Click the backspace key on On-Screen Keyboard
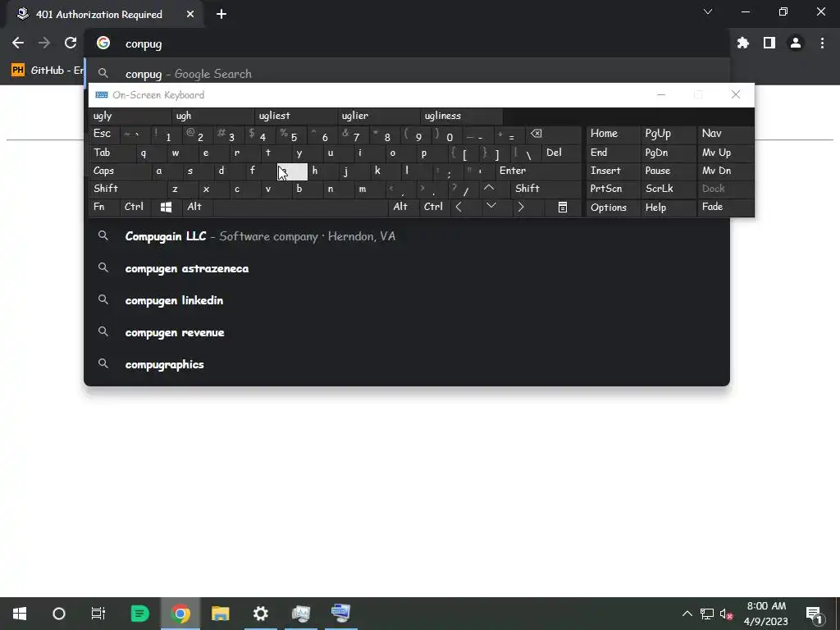This screenshot has width=840, height=630. tap(553, 134)
